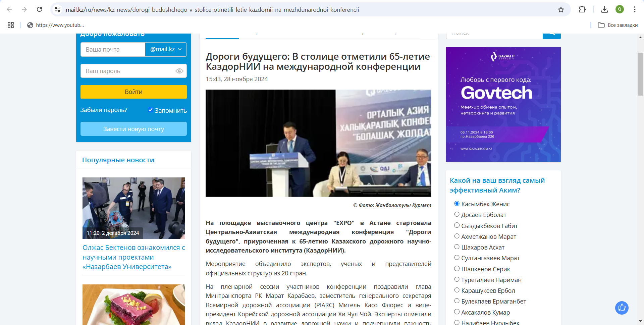
Task: Open the food dish news thumbnail
Action: (134, 305)
